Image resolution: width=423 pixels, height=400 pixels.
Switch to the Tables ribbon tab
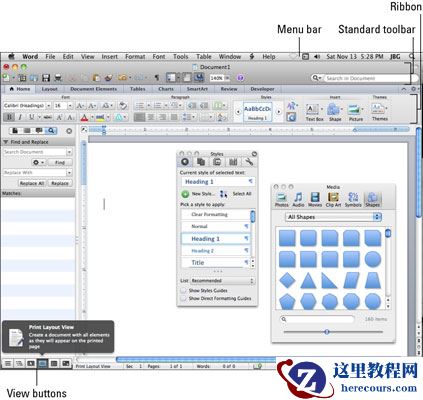[x=138, y=89]
